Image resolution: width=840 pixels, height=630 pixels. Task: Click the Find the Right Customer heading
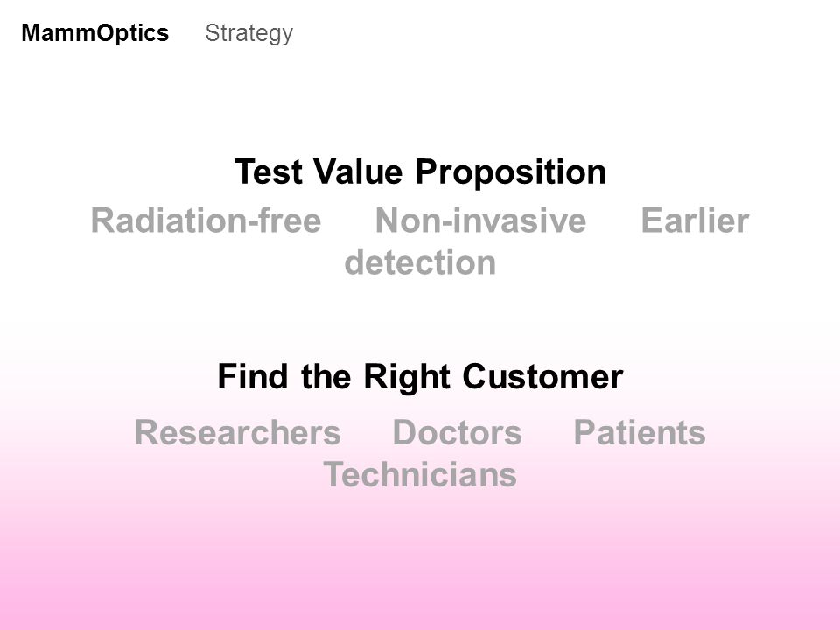[421, 377]
